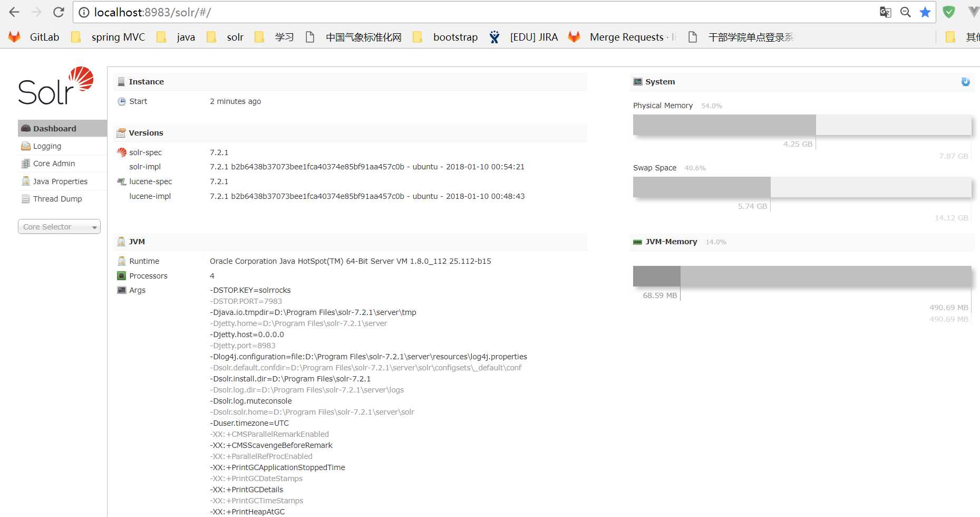Click the solr-spec sun icon
The height and width of the screenshot is (517, 980).
point(122,152)
